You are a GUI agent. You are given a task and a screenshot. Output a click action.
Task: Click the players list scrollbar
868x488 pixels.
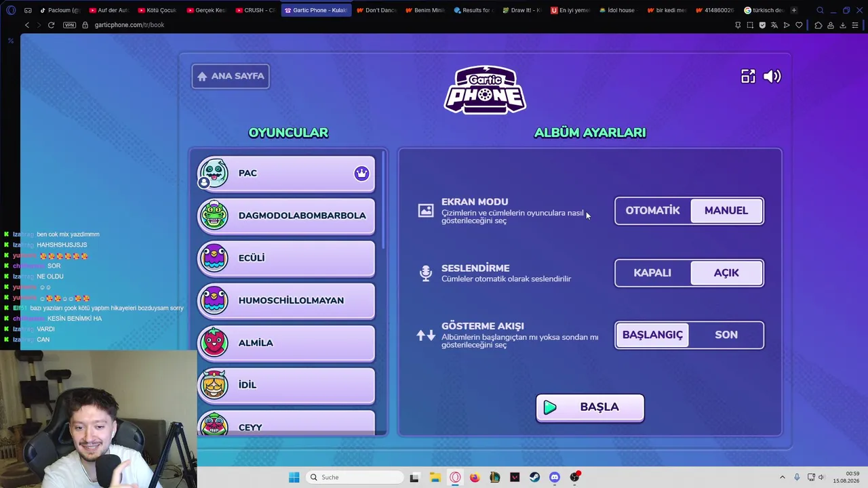pyautogui.click(x=384, y=200)
